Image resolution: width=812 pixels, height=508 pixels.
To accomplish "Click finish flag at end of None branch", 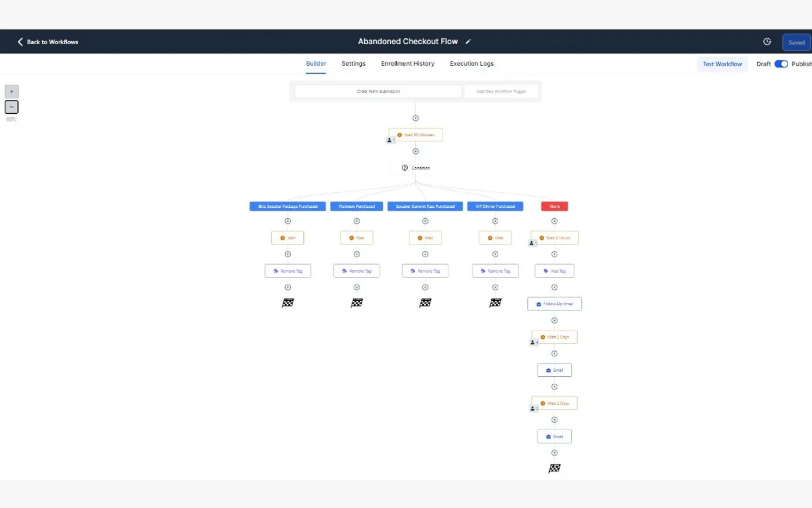I will click(x=554, y=468).
